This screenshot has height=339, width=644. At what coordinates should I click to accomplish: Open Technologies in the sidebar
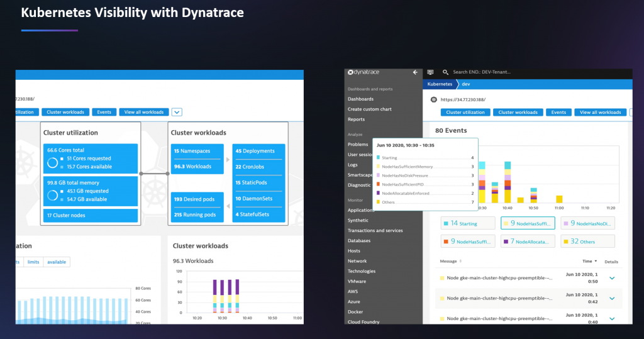[362, 271]
